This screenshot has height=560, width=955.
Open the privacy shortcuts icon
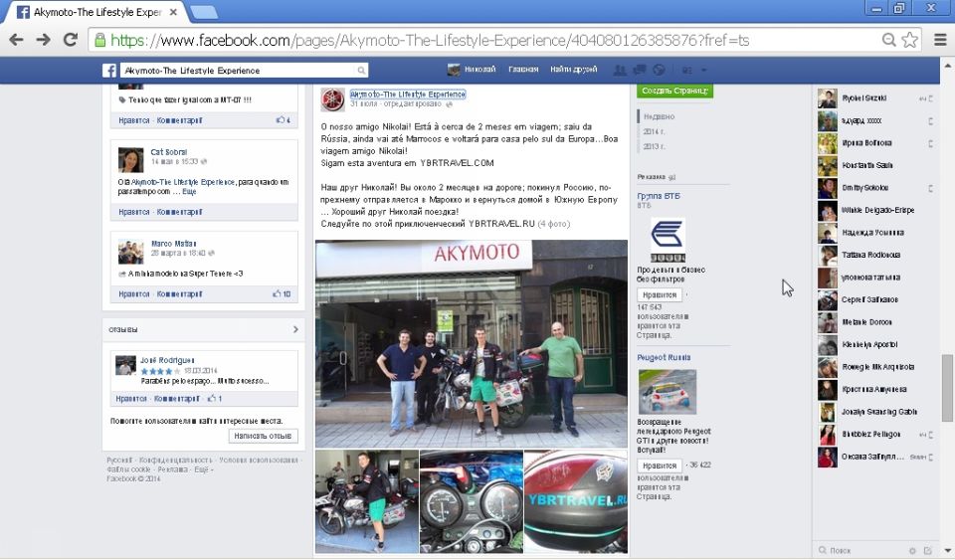(687, 71)
